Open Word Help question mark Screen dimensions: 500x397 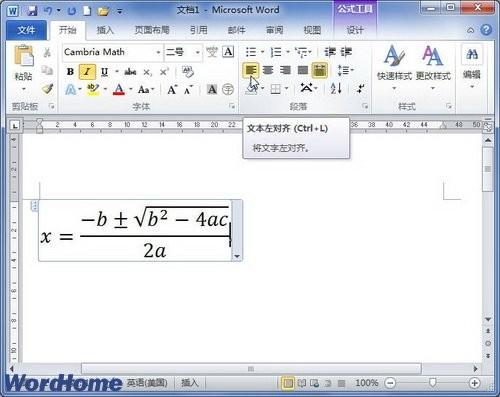pos(486,30)
